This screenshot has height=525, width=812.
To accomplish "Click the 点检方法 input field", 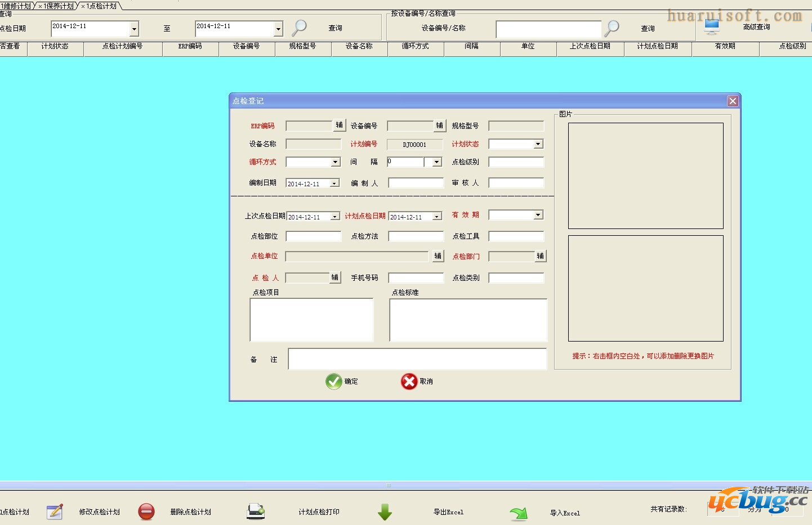I will point(416,236).
